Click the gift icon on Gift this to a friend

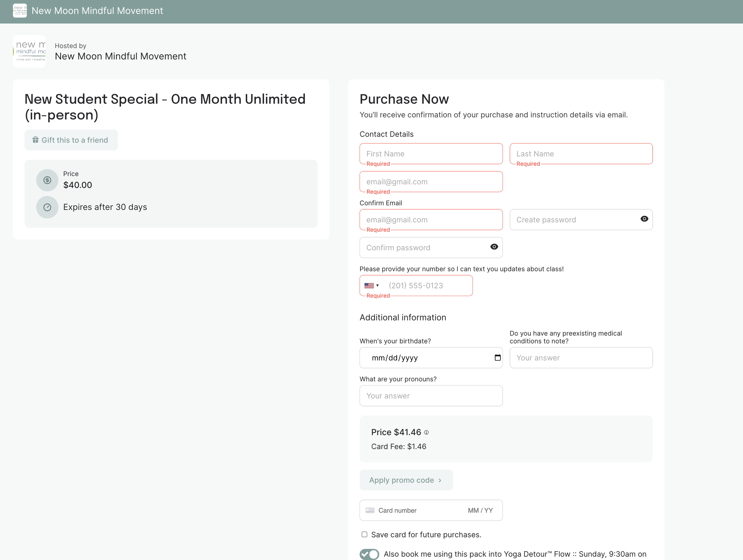coord(35,140)
